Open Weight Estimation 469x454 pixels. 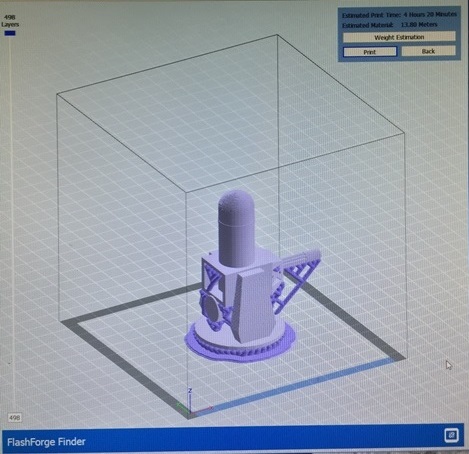pos(399,37)
